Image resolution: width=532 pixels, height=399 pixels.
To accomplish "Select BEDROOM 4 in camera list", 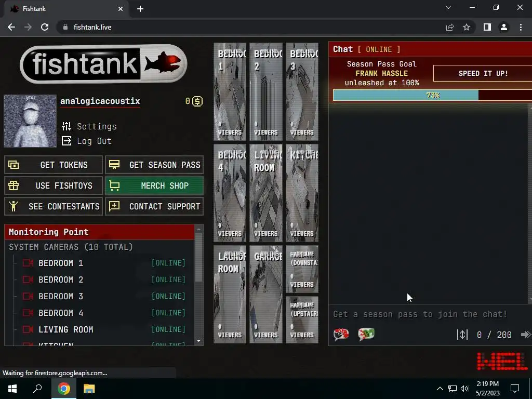I will [61, 313].
